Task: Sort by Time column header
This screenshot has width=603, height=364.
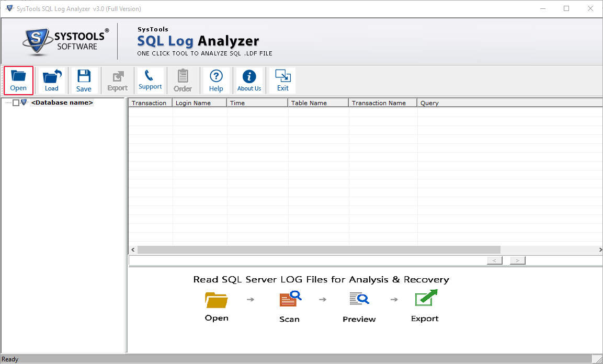Action: click(257, 103)
